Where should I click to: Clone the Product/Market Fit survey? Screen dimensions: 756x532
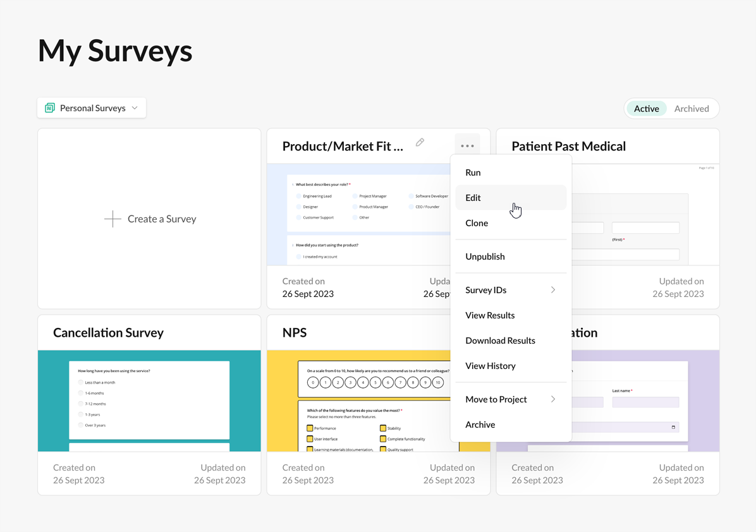click(477, 222)
